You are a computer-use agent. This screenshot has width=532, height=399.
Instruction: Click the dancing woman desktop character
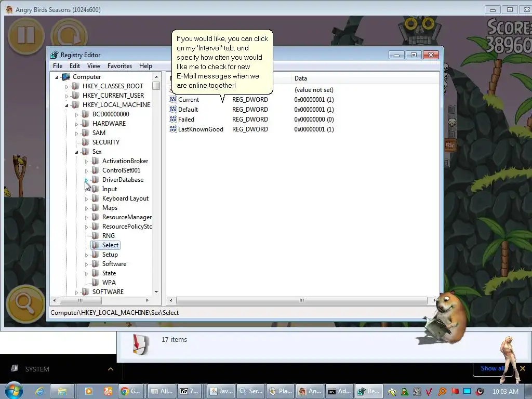[x=510, y=359]
